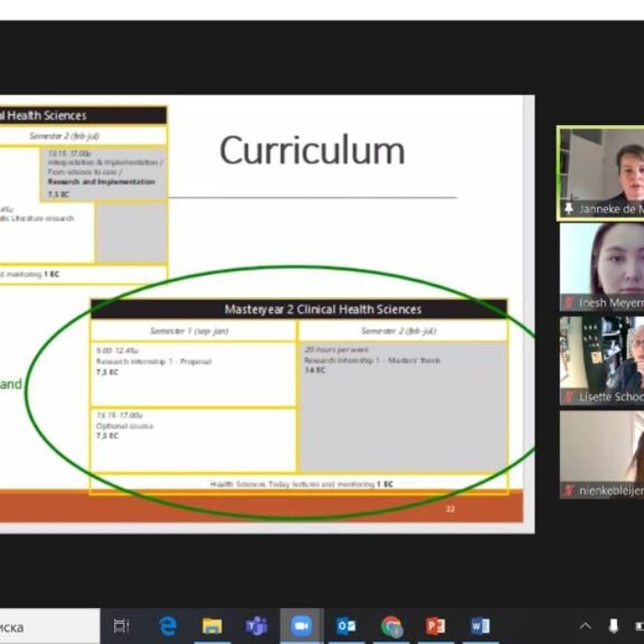This screenshot has height=644, width=644.
Task: Click the Curriculum slide title
Action: (x=312, y=151)
